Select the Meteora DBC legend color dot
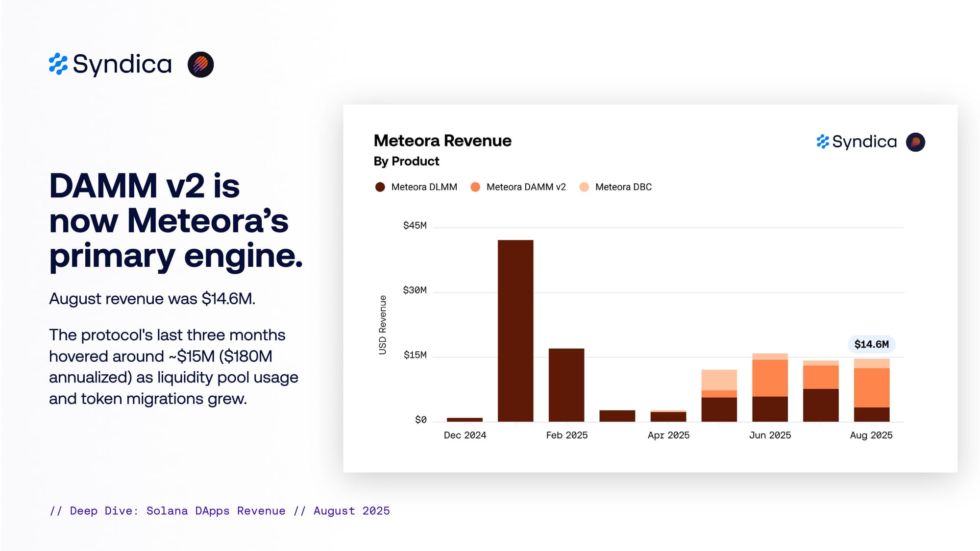 pyautogui.click(x=584, y=187)
